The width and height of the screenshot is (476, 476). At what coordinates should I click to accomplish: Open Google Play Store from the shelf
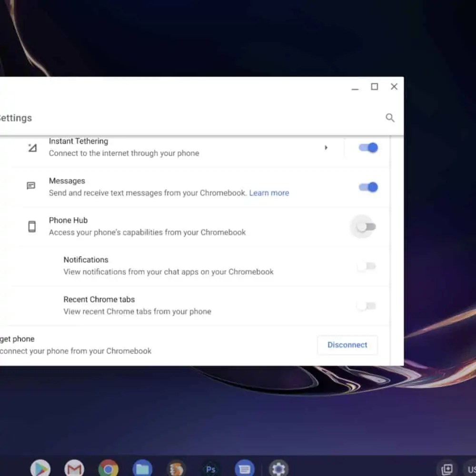40,467
